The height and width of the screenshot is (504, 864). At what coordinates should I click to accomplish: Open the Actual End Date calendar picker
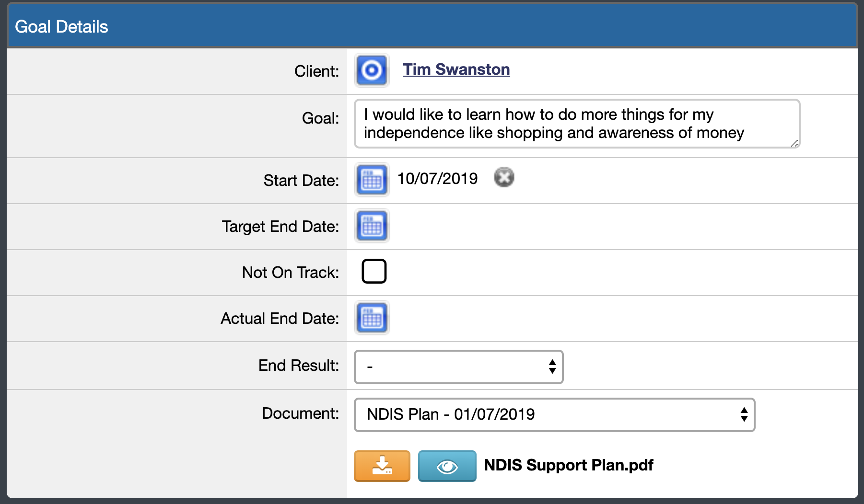[372, 318]
